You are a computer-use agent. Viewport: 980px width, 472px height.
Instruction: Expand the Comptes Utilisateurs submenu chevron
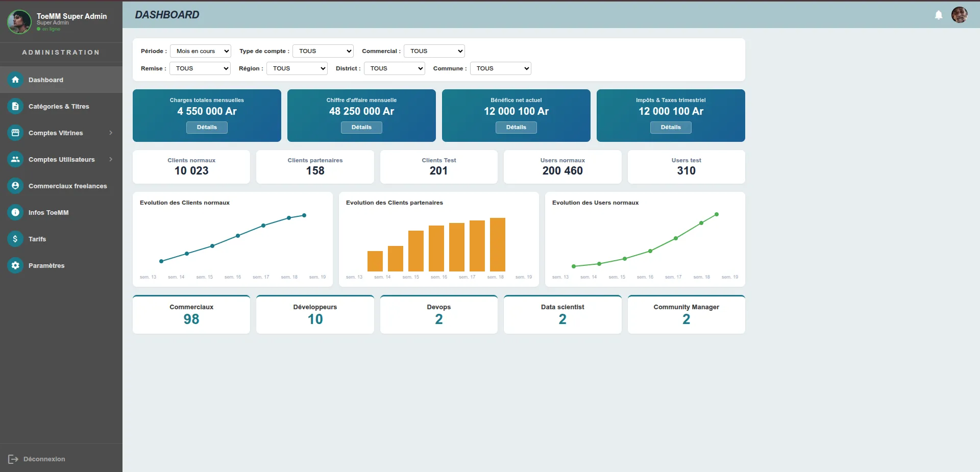[x=111, y=159]
